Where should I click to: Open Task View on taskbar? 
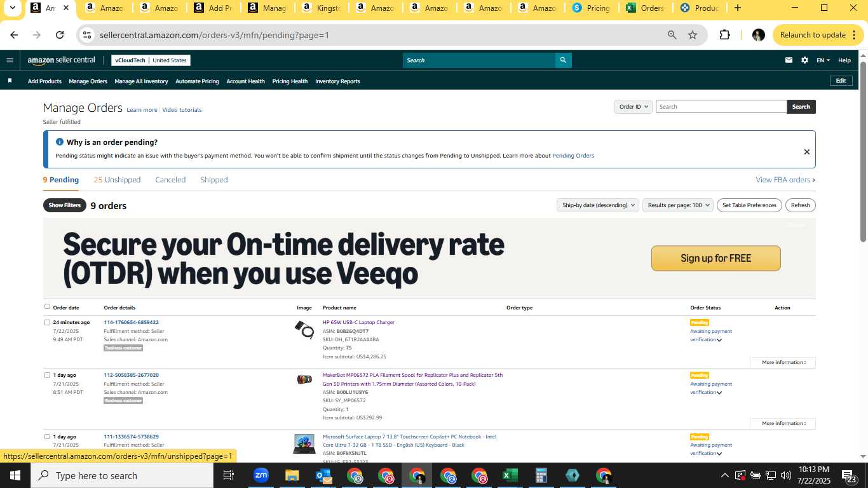(229, 475)
